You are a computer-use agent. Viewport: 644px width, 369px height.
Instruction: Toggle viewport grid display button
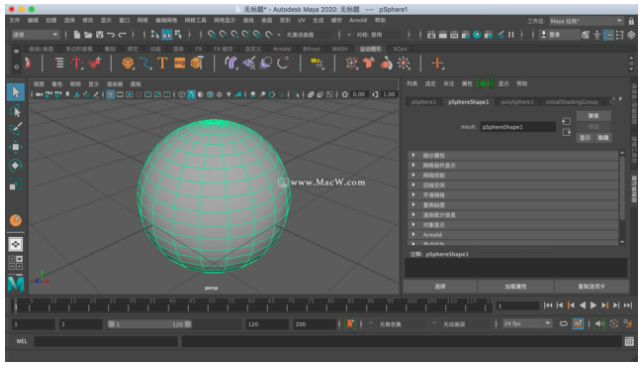110,95
